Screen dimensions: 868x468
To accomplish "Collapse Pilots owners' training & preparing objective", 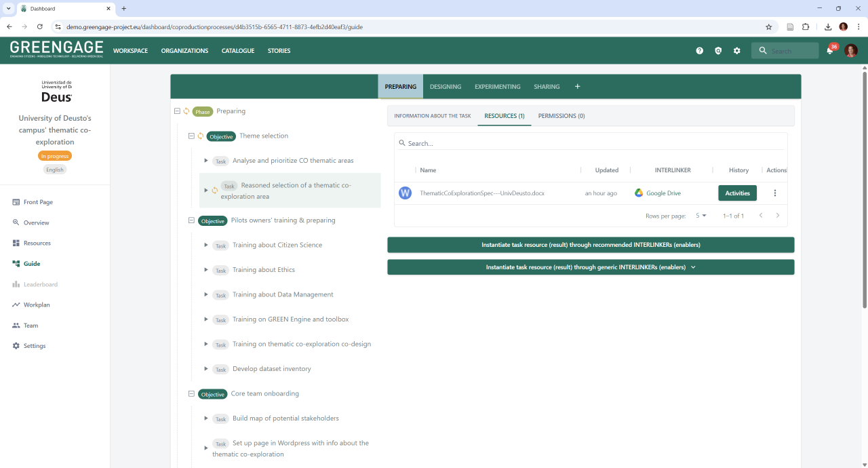I will point(191,220).
